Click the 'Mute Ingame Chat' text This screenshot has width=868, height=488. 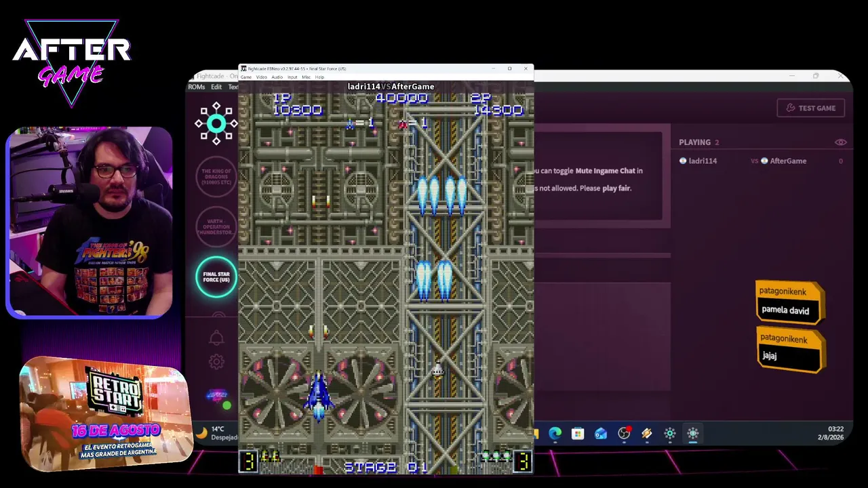(x=605, y=171)
